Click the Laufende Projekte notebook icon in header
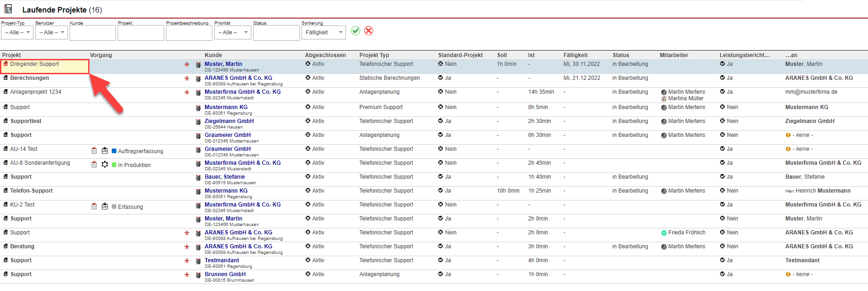Image resolution: width=868 pixels, height=291 pixels. pyautogui.click(x=8, y=9)
